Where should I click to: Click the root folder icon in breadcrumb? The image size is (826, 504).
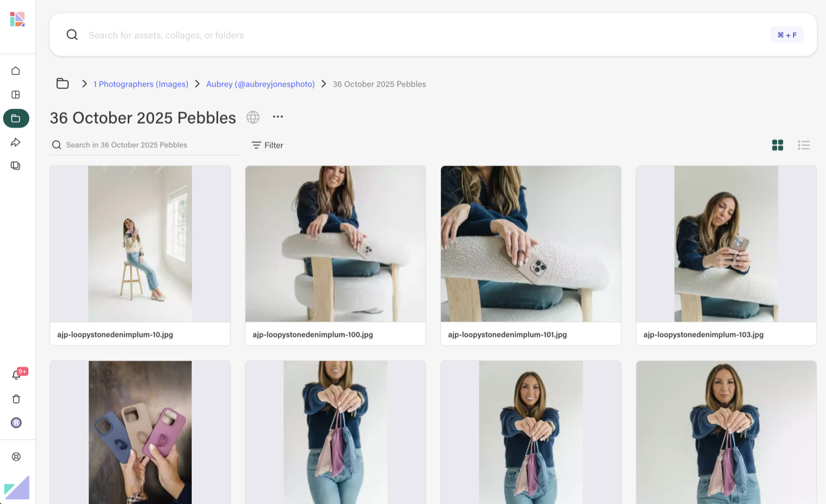click(x=63, y=84)
